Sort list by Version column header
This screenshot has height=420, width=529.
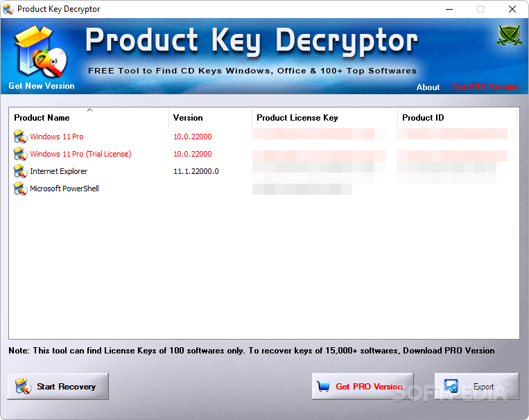point(188,118)
